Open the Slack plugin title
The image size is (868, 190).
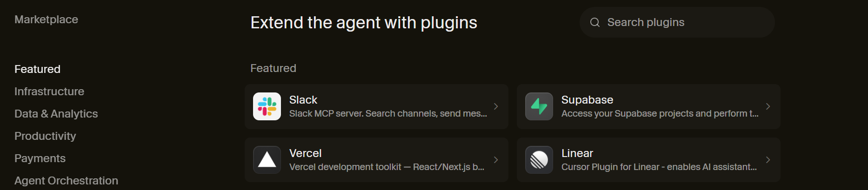click(303, 100)
